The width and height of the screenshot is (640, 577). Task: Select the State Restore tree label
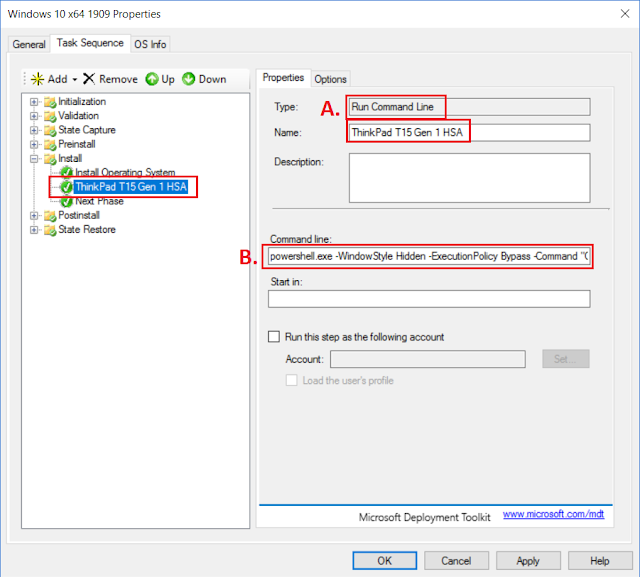click(87, 230)
